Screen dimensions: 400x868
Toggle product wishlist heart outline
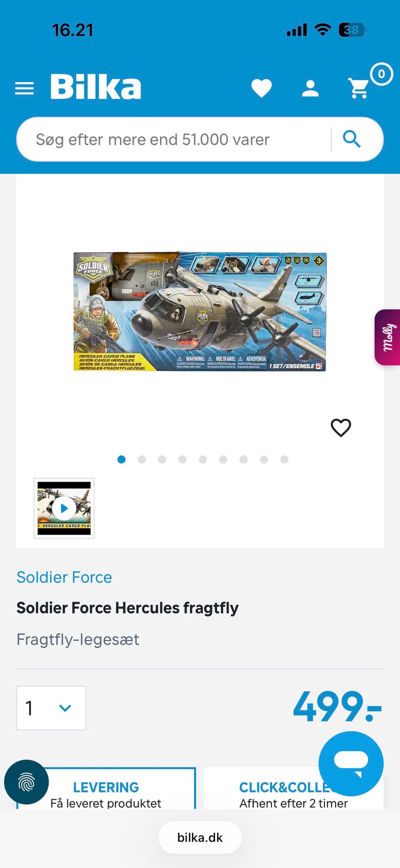[341, 428]
